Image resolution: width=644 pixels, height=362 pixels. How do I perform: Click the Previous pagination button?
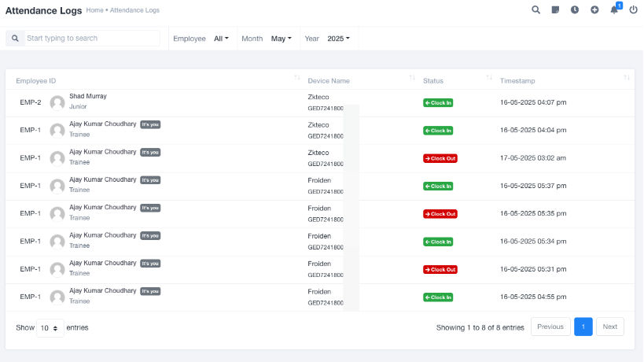550,327
